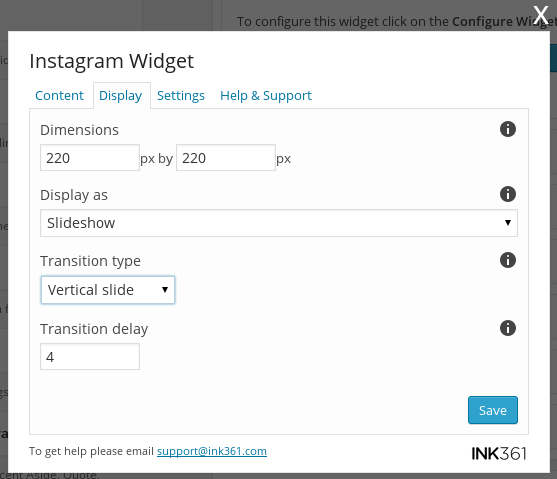Viewport: 557px width, 479px height.
Task: Open the Vertical slide transition dropdown
Action: pyautogui.click(x=108, y=290)
